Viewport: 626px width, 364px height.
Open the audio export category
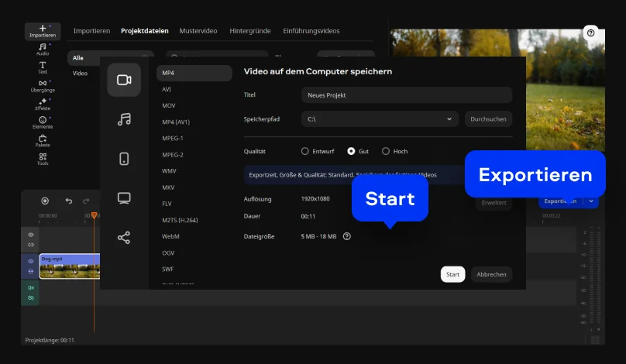pyautogui.click(x=124, y=119)
